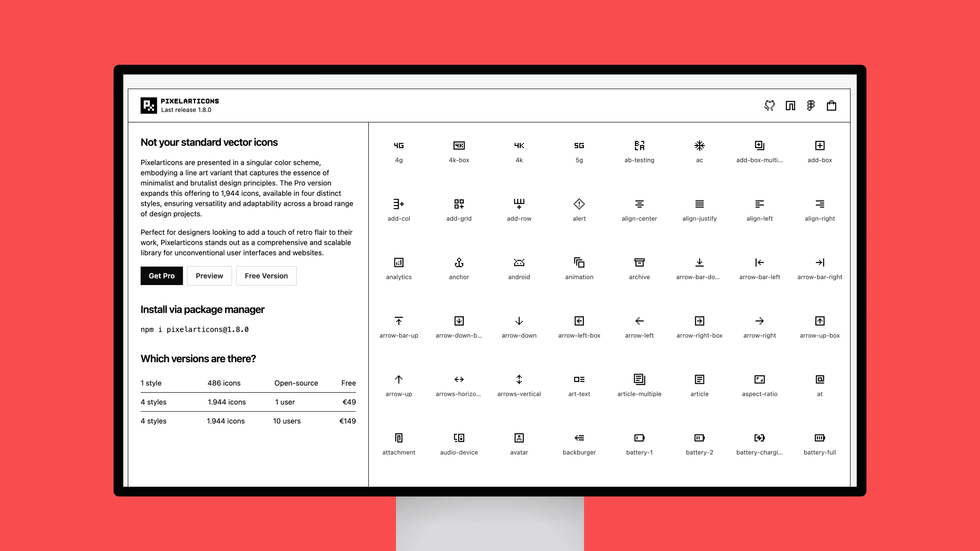This screenshot has height=551, width=980.
Task: Select the analytics icon
Action: [399, 262]
